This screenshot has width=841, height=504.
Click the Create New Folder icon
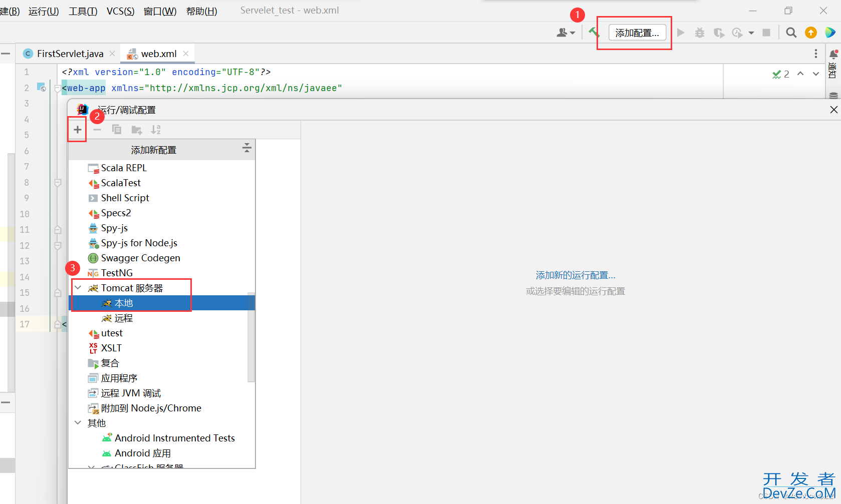pos(136,130)
